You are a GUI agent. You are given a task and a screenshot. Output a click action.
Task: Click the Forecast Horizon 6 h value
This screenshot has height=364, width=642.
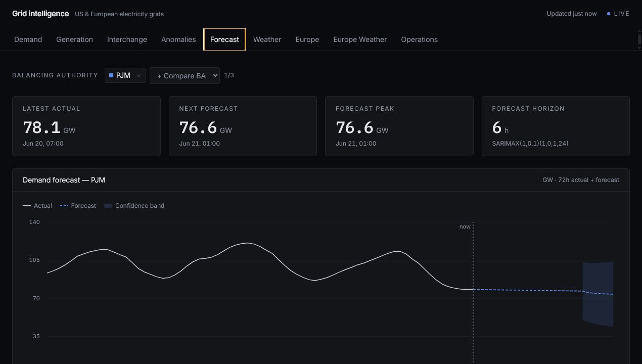(x=500, y=127)
